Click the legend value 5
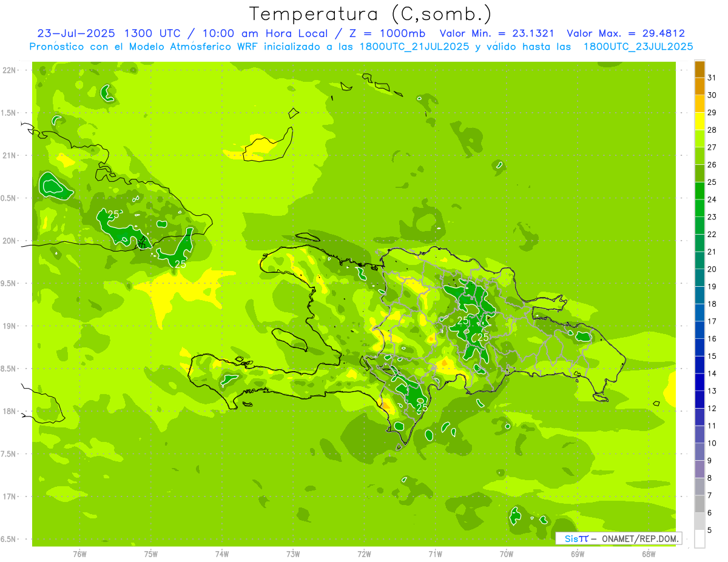This screenshot has height=562, width=728. coord(710,530)
